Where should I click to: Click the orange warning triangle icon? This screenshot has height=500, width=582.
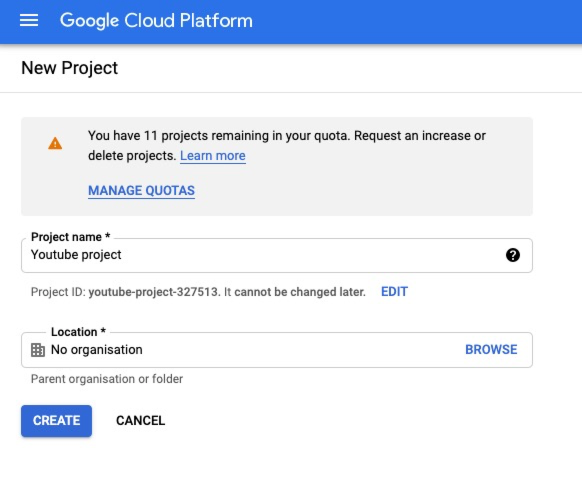[x=55, y=143]
